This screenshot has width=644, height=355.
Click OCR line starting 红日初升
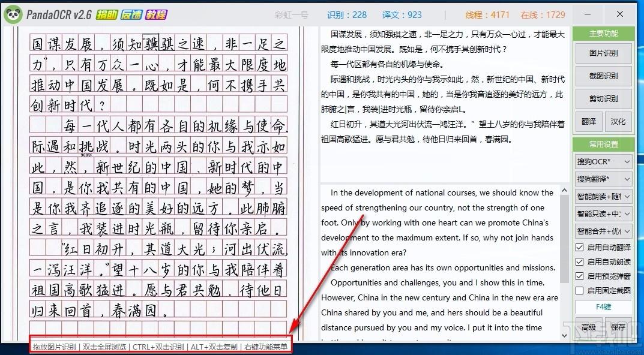448,124
